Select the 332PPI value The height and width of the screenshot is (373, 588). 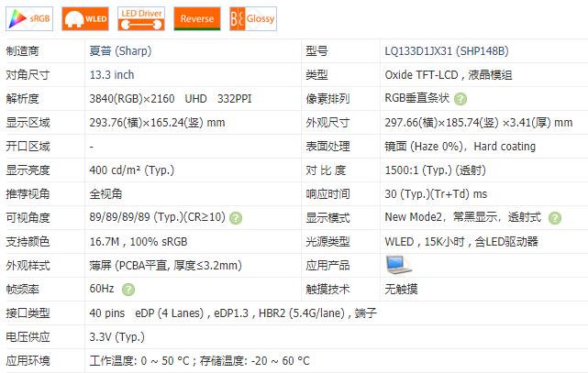point(235,99)
